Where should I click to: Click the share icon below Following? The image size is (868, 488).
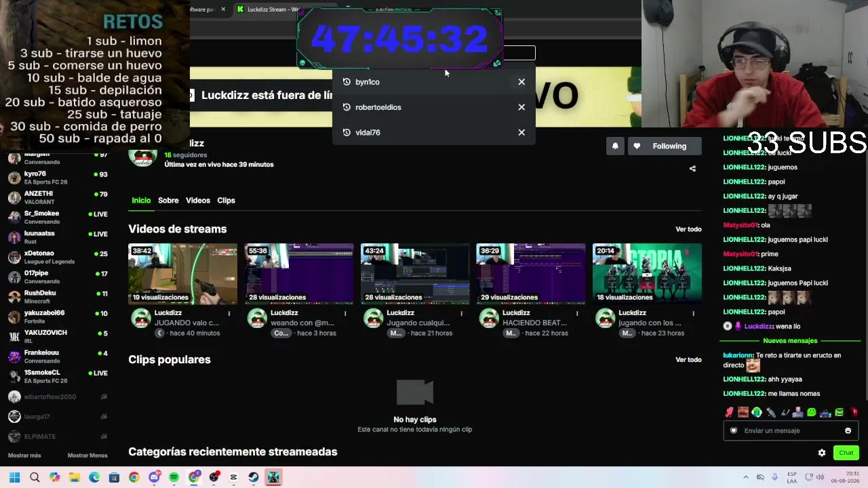click(692, 169)
